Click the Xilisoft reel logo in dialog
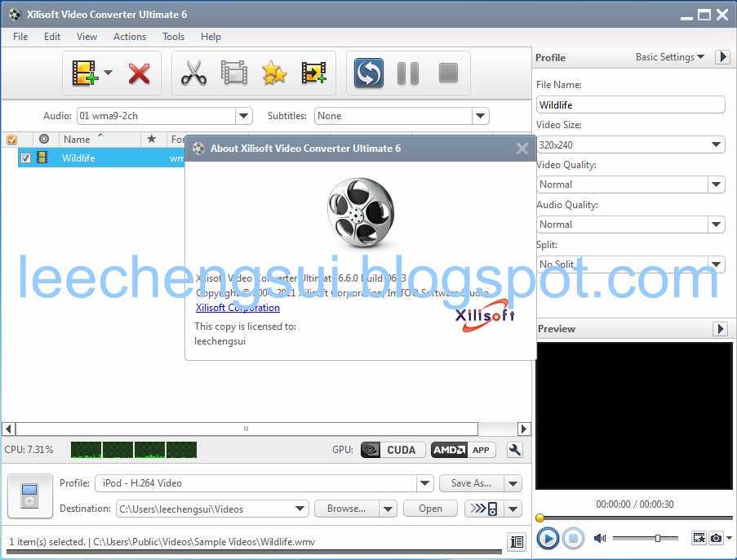 pos(361,212)
